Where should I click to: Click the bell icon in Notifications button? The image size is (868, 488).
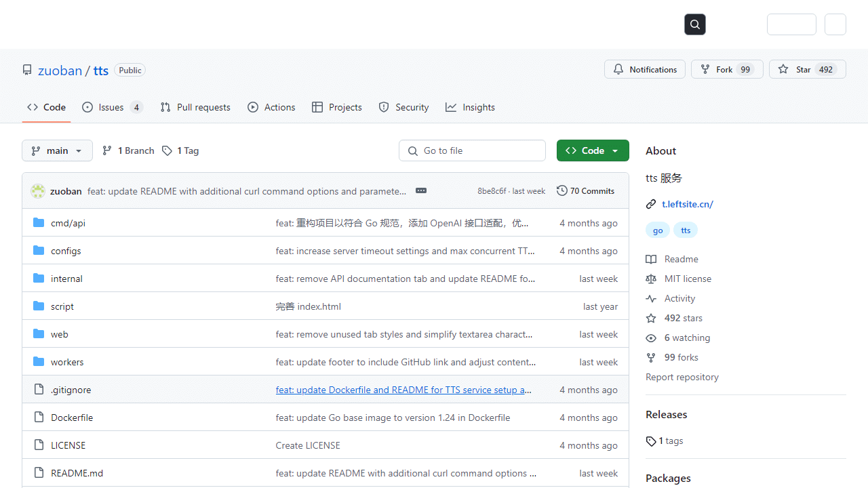point(618,69)
